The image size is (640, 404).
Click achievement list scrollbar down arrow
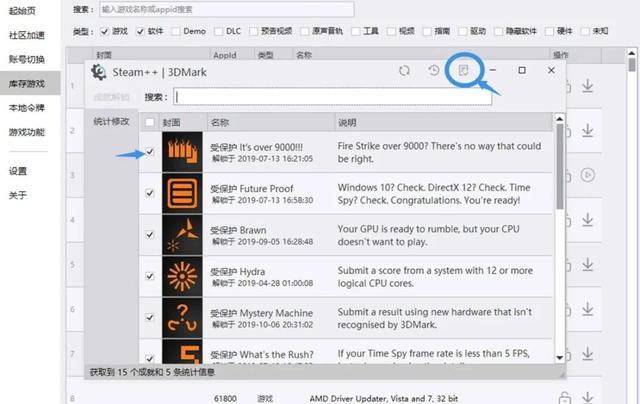coord(560,357)
